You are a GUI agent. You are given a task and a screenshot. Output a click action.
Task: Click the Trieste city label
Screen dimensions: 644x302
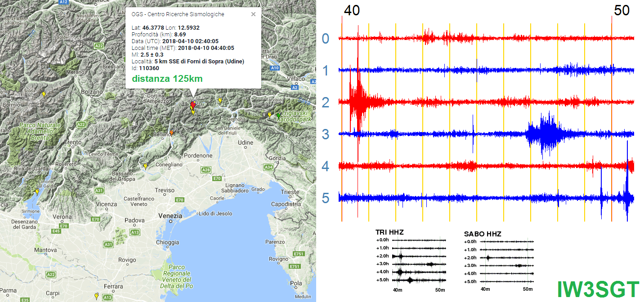click(289, 192)
